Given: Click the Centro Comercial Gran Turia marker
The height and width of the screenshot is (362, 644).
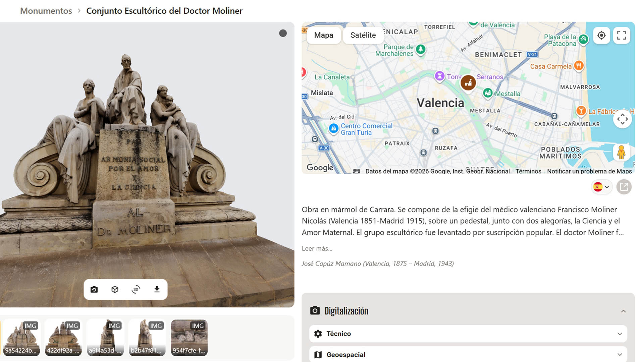Looking at the screenshot, I should click(x=333, y=128).
